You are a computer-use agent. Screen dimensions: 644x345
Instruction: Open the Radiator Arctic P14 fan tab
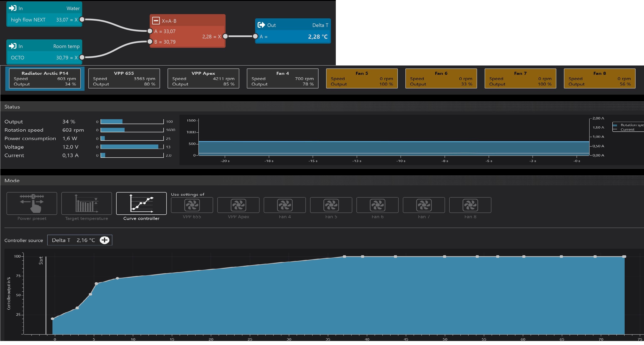pyautogui.click(x=45, y=78)
